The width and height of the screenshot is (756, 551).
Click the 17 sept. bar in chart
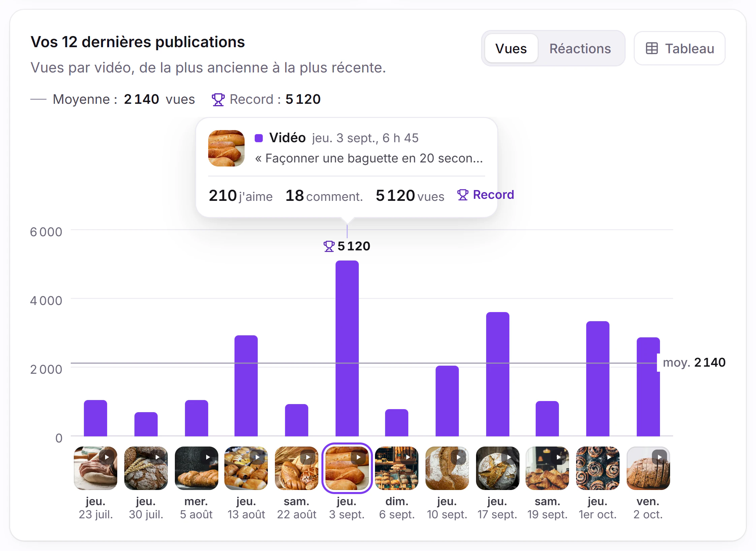498,374
